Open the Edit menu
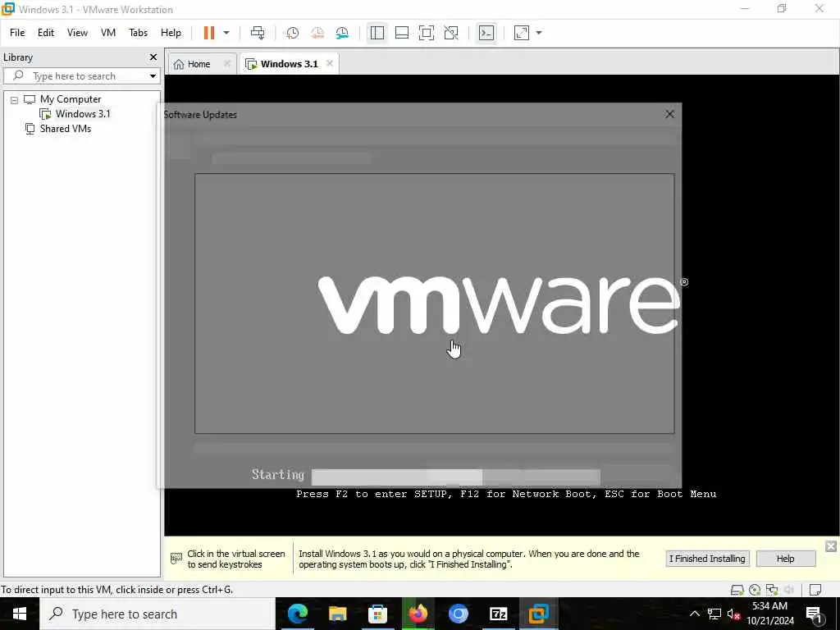This screenshot has width=840, height=630. 46,33
